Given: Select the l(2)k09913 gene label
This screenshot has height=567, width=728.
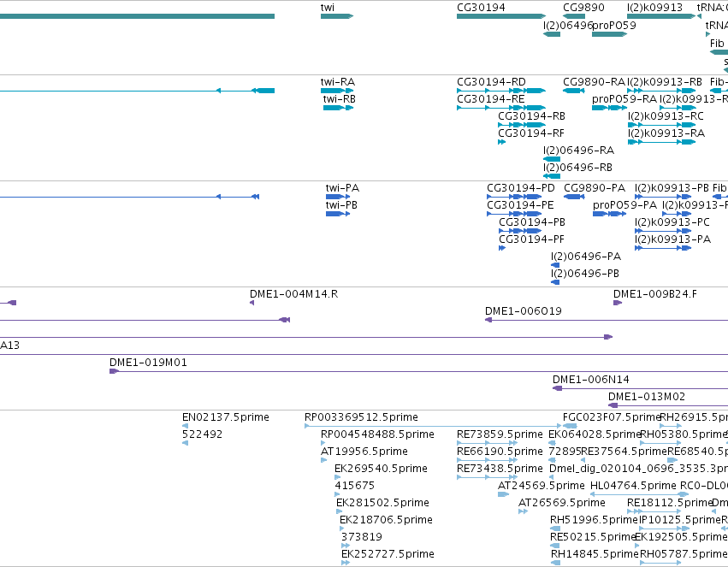Looking at the screenshot, I should coord(654,8).
